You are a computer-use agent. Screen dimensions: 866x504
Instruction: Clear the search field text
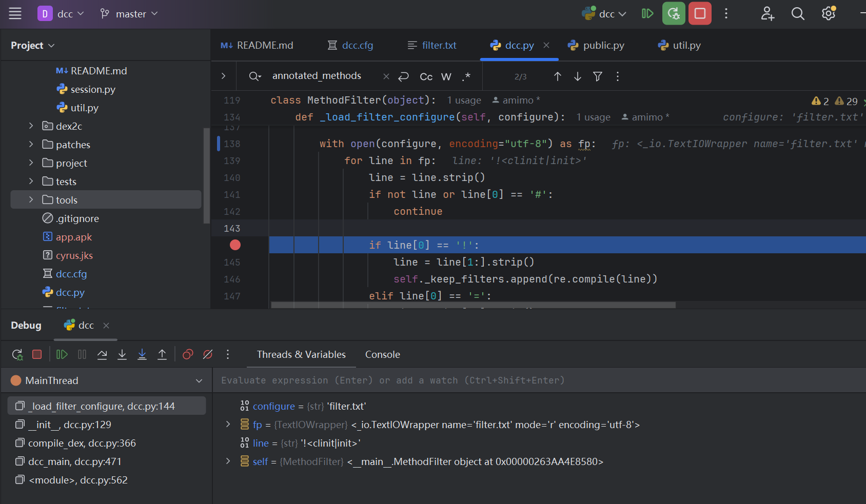386,76
